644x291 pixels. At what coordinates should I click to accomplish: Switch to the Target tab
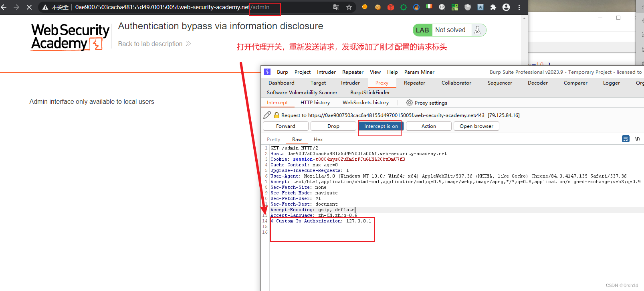click(x=318, y=83)
